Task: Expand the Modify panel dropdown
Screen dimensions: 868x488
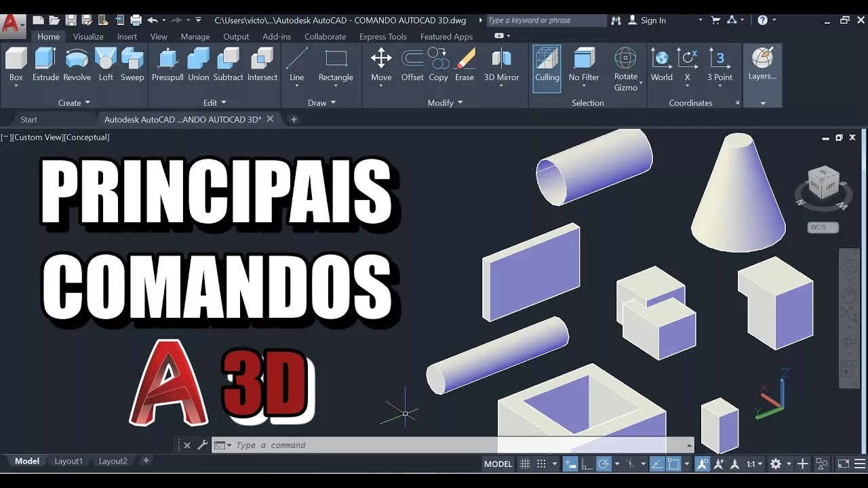Action: 446,103
